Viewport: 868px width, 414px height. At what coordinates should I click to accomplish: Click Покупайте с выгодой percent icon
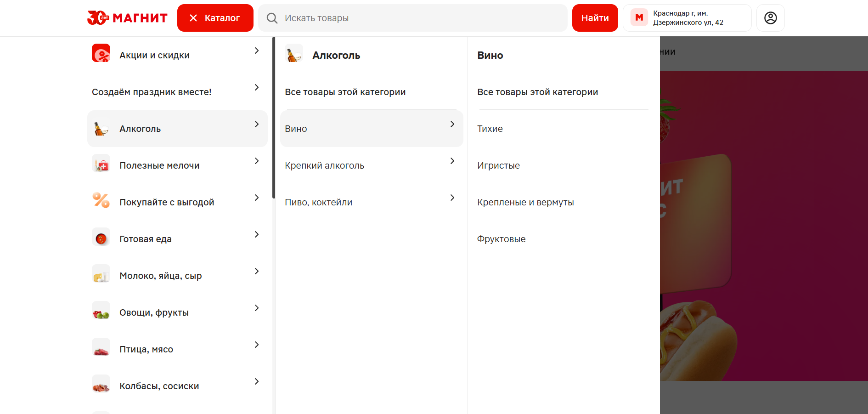click(101, 200)
